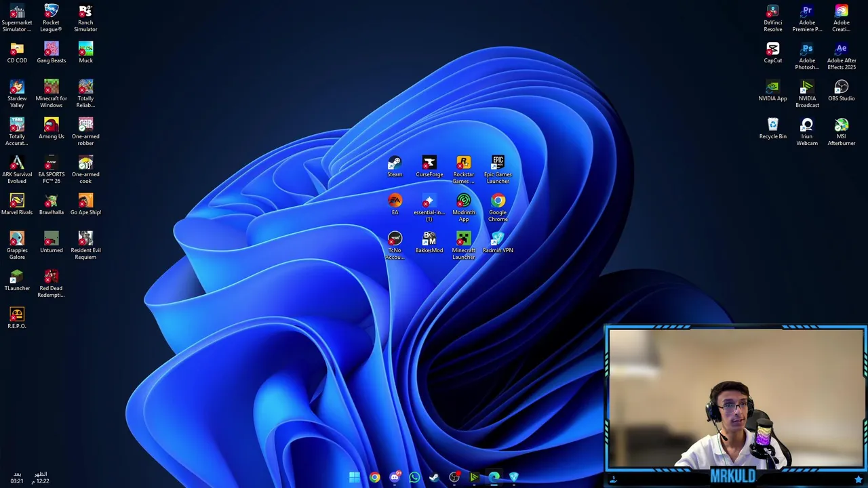868x488 pixels.
Task: Select the Among Us desktop icon
Action: 51,129
